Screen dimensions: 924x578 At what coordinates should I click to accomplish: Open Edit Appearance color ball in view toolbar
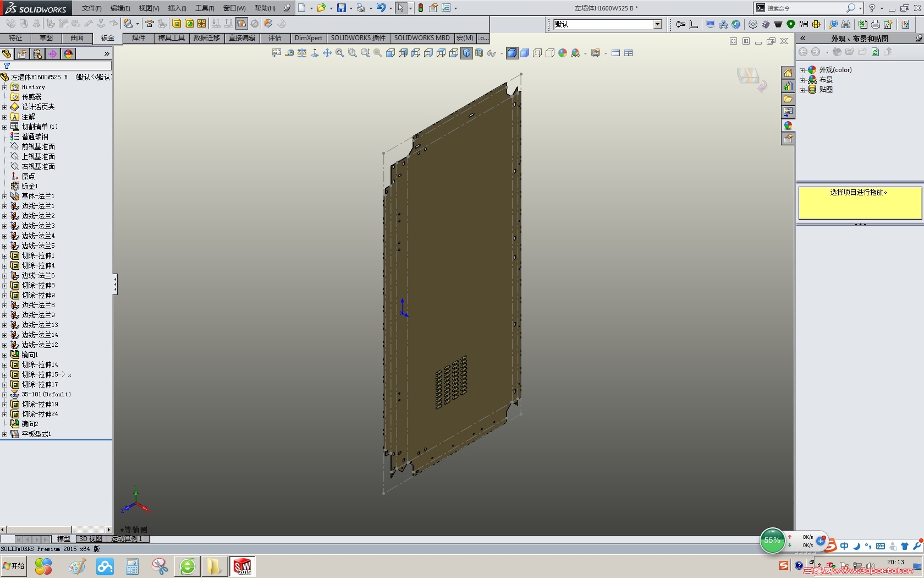coord(563,53)
